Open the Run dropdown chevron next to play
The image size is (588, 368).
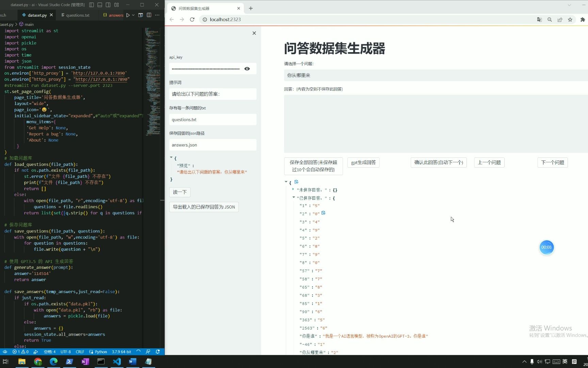point(133,15)
